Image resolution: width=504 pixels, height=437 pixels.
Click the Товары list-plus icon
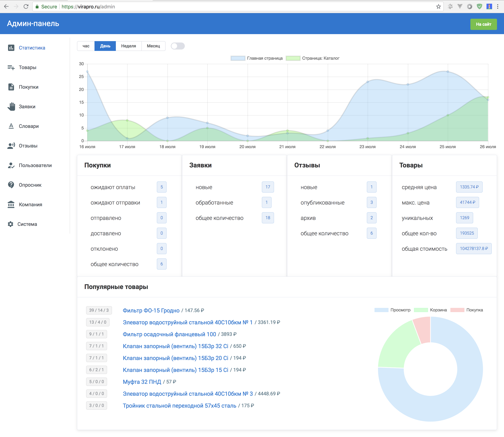click(11, 67)
